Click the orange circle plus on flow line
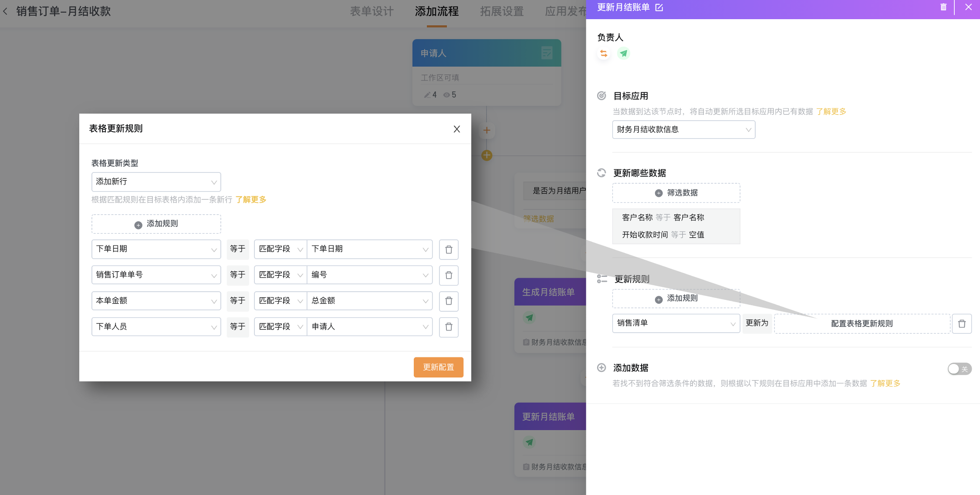Viewport: 980px width, 495px height. 487,155
